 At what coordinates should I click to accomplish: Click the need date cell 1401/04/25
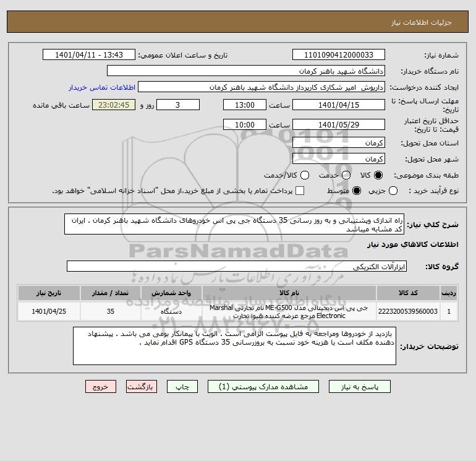click(x=49, y=311)
